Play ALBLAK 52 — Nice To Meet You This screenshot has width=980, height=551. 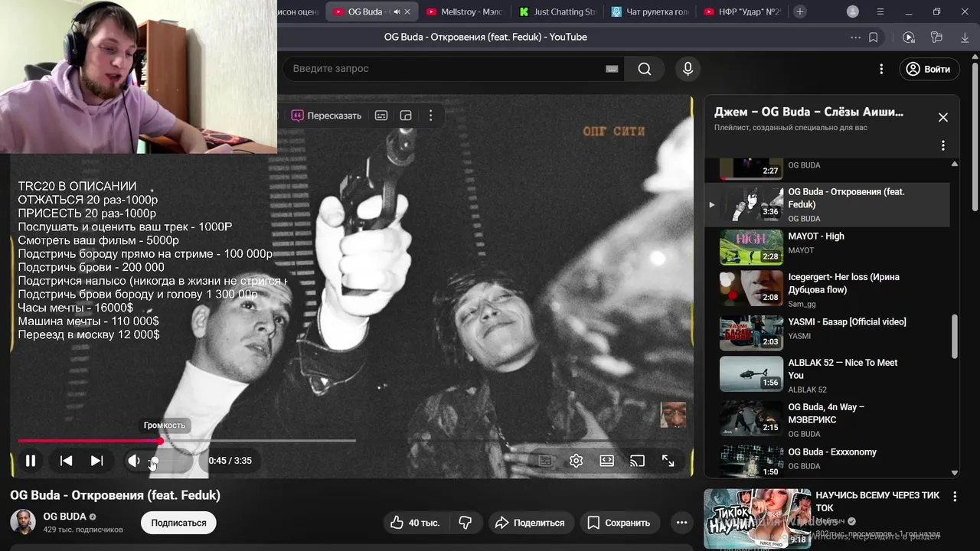[828, 375]
